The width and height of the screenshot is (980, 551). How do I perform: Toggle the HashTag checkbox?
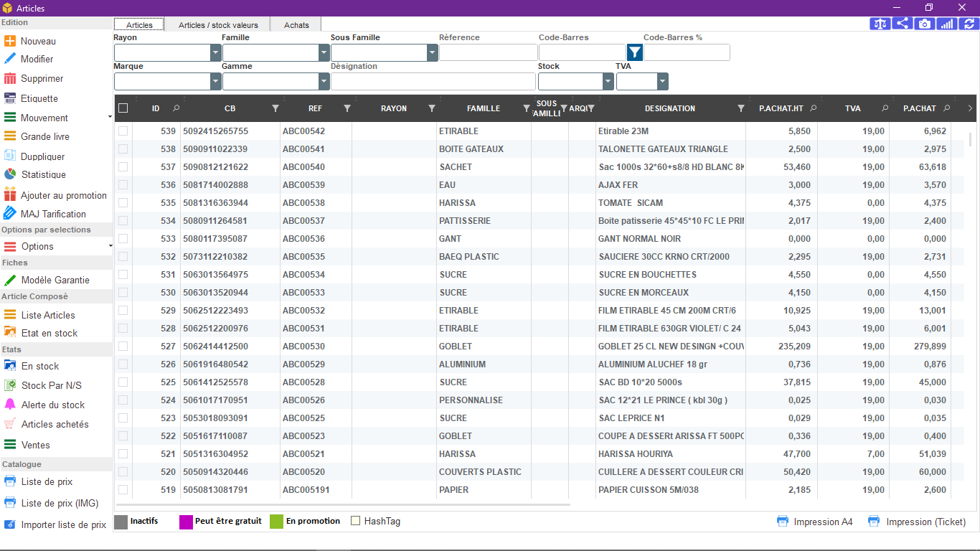(x=355, y=521)
